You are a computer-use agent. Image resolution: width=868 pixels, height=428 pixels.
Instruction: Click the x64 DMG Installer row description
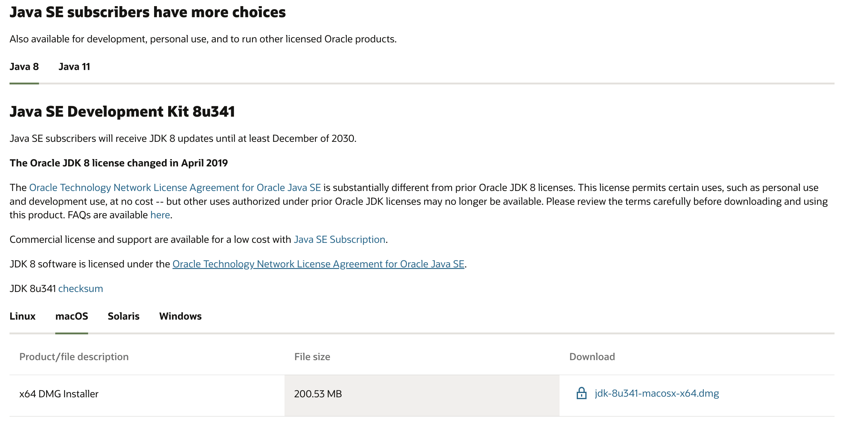click(x=59, y=394)
